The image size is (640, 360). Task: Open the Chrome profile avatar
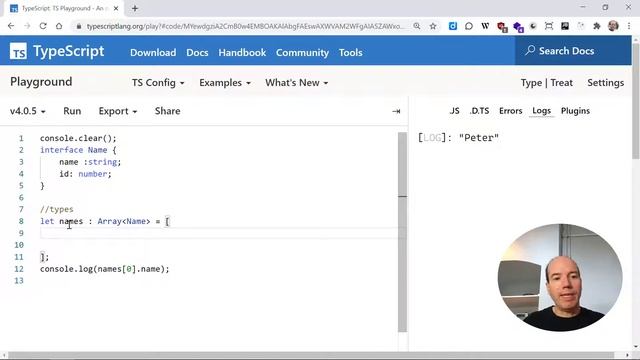(x=613, y=26)
